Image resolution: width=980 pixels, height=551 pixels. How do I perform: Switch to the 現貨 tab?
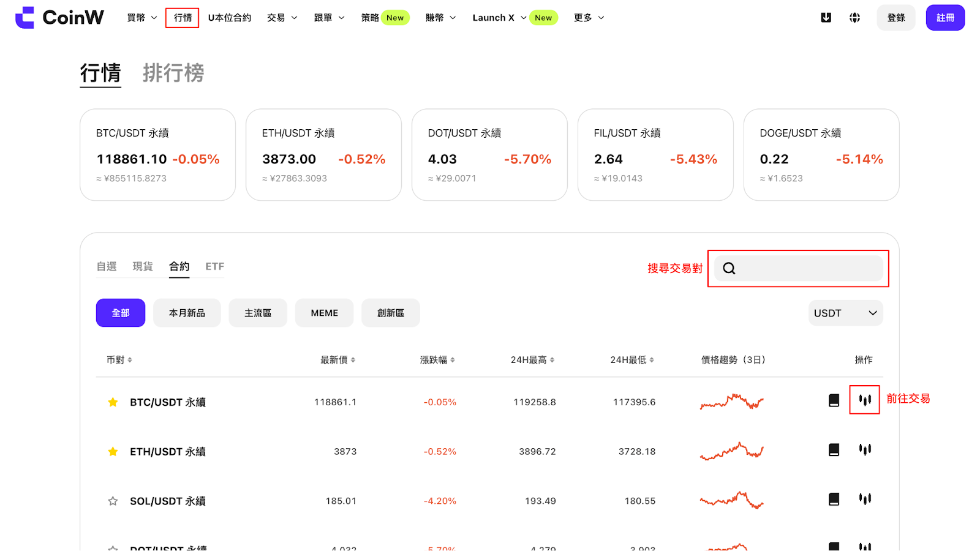point(143,266)
